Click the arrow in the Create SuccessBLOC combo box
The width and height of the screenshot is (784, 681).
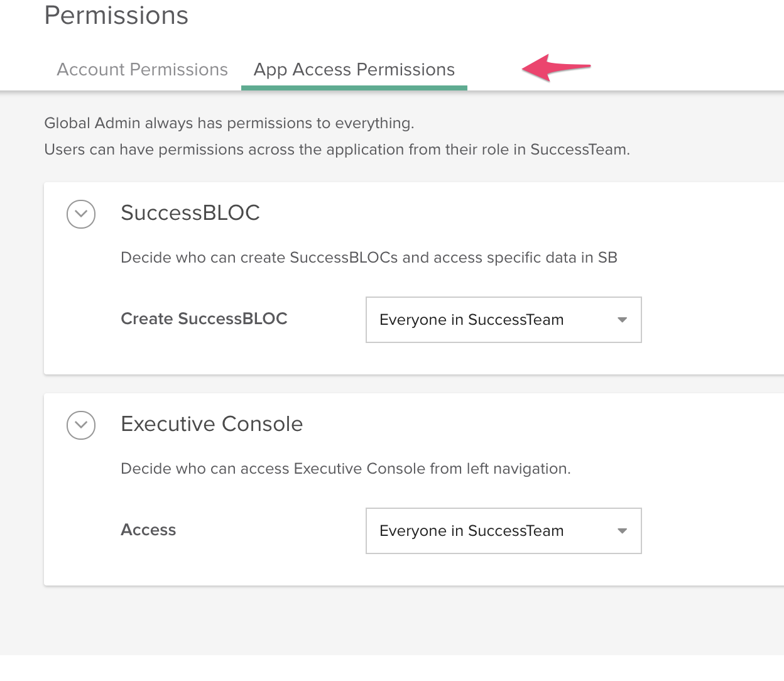[x=623, y=320]
